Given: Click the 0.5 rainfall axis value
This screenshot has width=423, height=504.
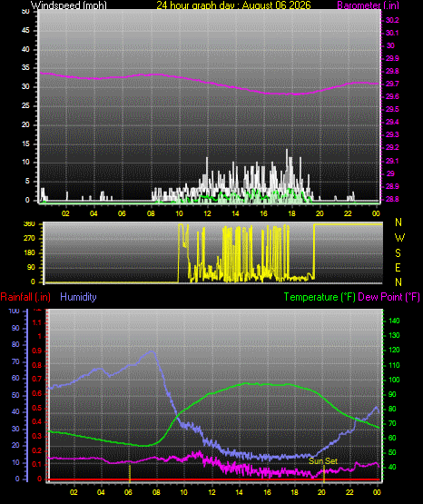Looking at the screenshot, I should [37, 408].
